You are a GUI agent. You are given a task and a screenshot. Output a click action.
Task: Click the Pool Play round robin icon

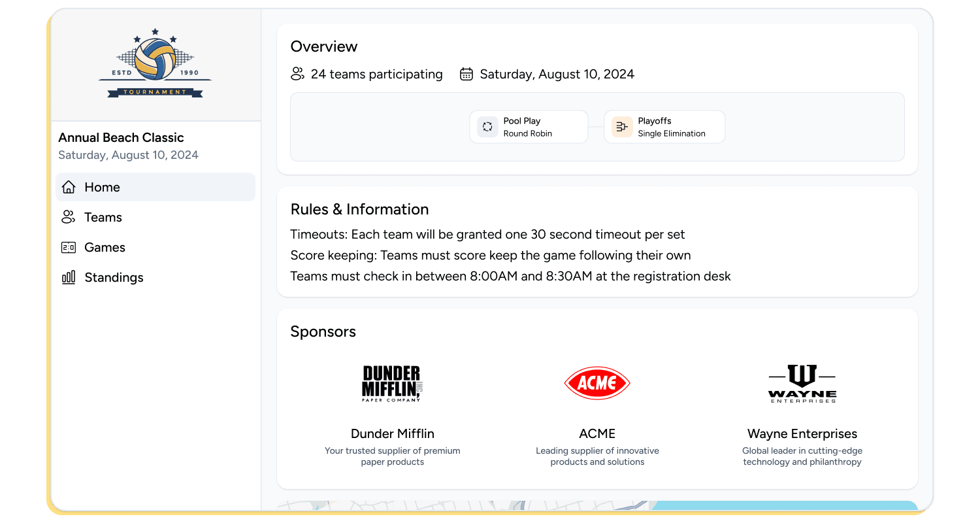click(486, 126)
